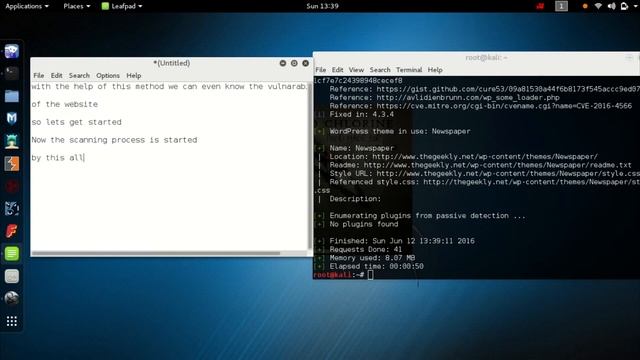Click the 'of the website' line
The width and height of the screenshot is (640, 360).
[64, 104]
